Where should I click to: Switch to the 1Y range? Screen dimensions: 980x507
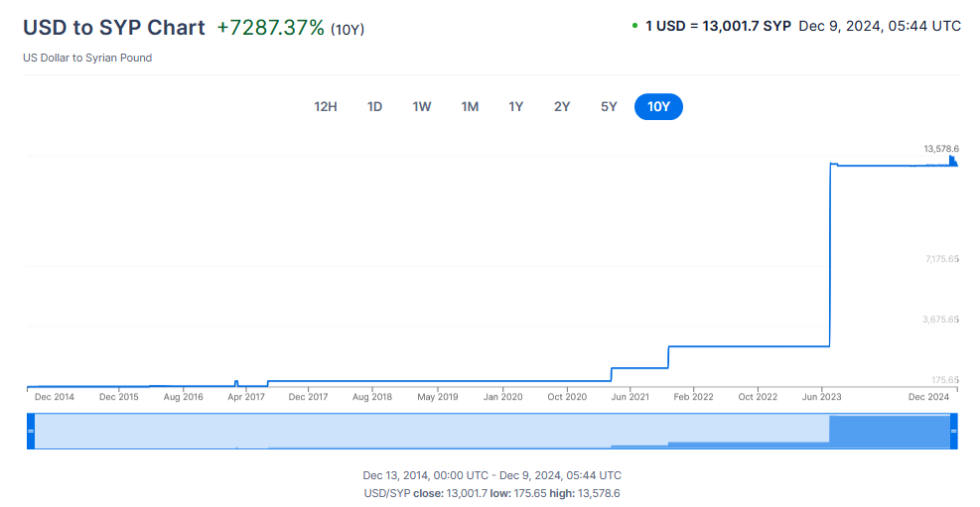516,106
